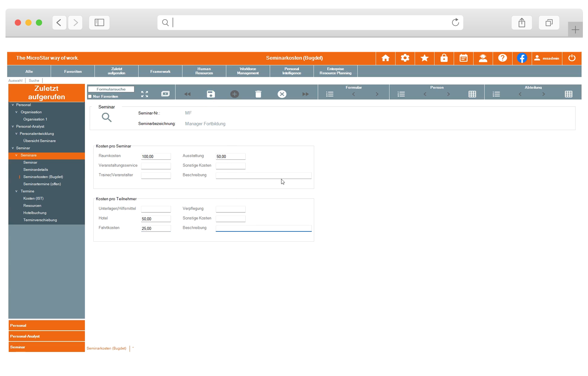Open the Human Resources tab
This screenshot has height=376, width=588.
204,71
